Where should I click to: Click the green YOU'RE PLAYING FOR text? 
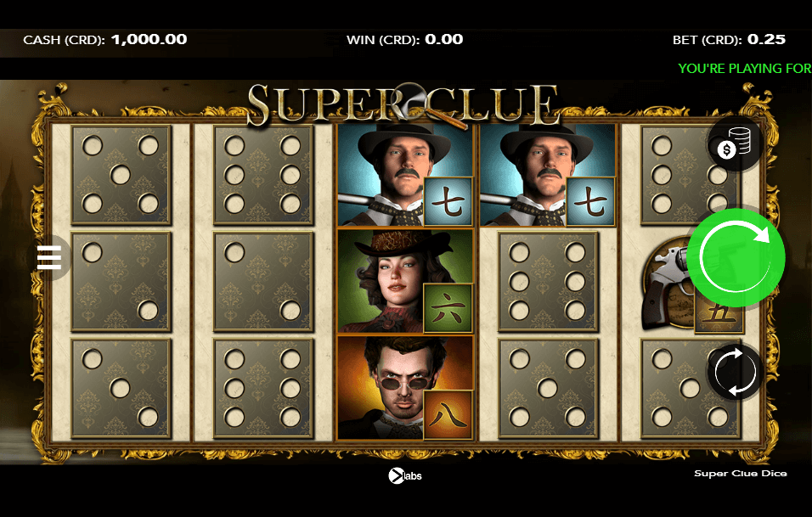click(745, 68)
